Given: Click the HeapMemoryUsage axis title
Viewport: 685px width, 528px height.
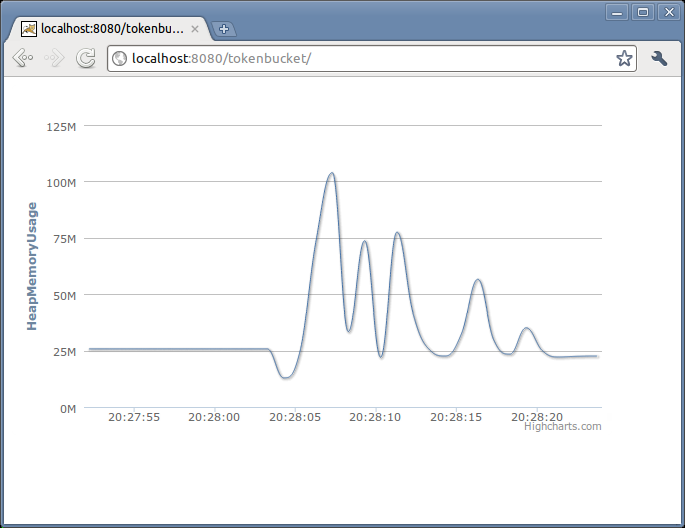Looking at the screenshot, I should point(32,266).
